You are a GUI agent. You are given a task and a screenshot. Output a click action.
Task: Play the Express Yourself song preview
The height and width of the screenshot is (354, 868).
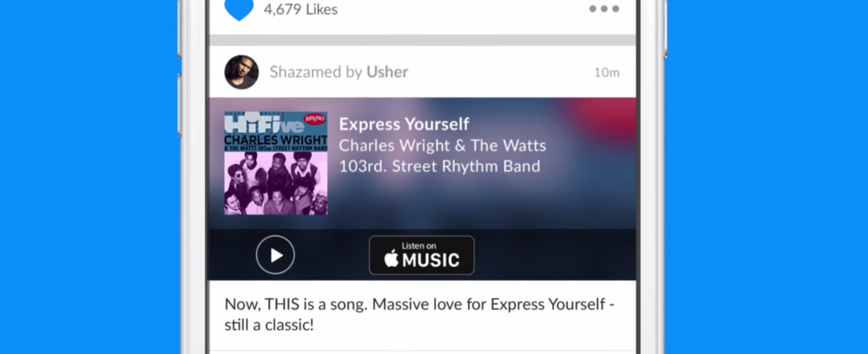click(275, 255)
